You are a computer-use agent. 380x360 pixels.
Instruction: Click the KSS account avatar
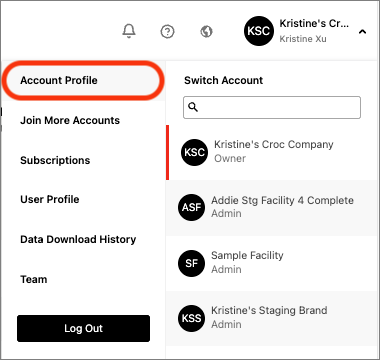[191, 318]
